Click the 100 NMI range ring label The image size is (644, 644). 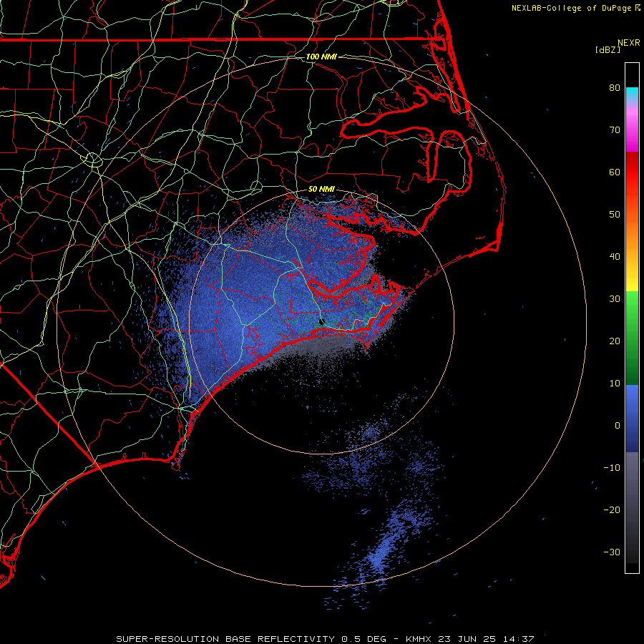click(x=321, y=57)
